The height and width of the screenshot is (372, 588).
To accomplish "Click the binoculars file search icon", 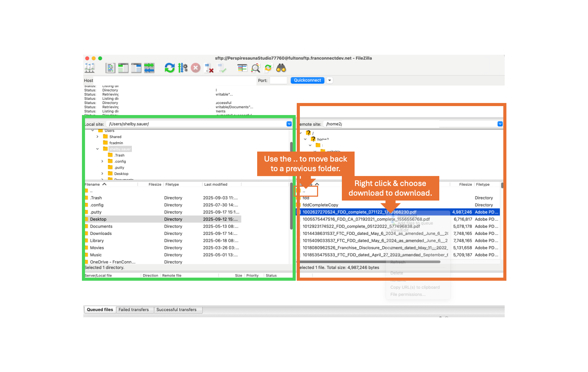I will pos(281,68).
